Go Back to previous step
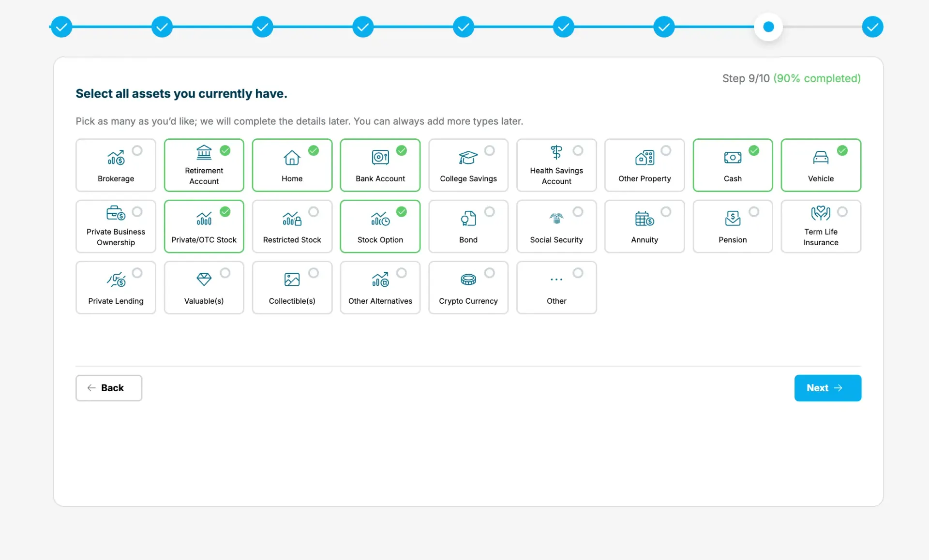Screen dimensions: 929x560 [x=109, y=388]
